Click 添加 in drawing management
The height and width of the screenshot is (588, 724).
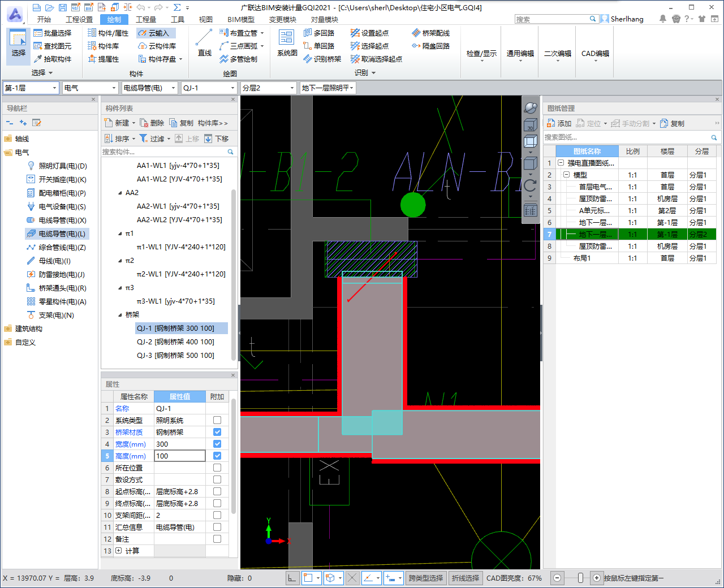(x=559, y=123)
